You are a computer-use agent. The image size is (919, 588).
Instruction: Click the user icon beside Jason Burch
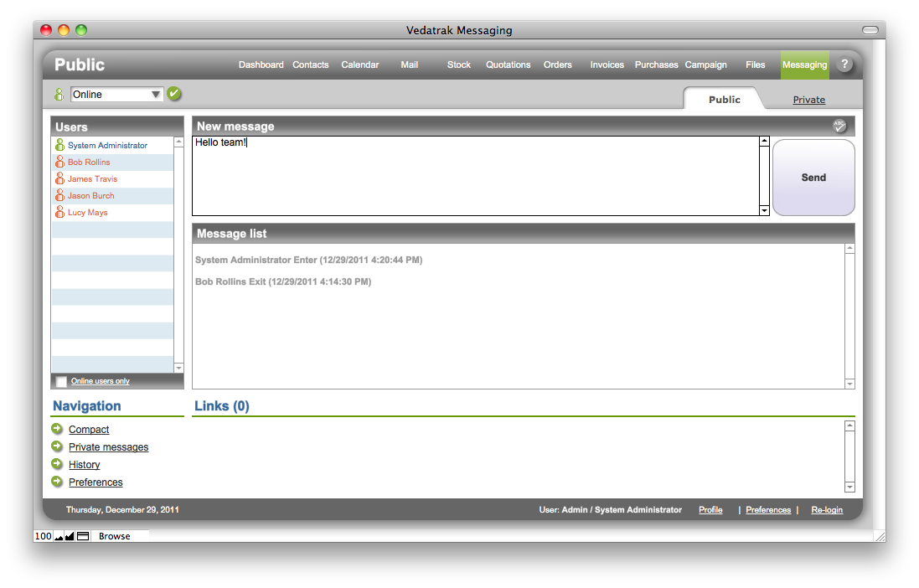pyautogui.click(x=59, y=195)
